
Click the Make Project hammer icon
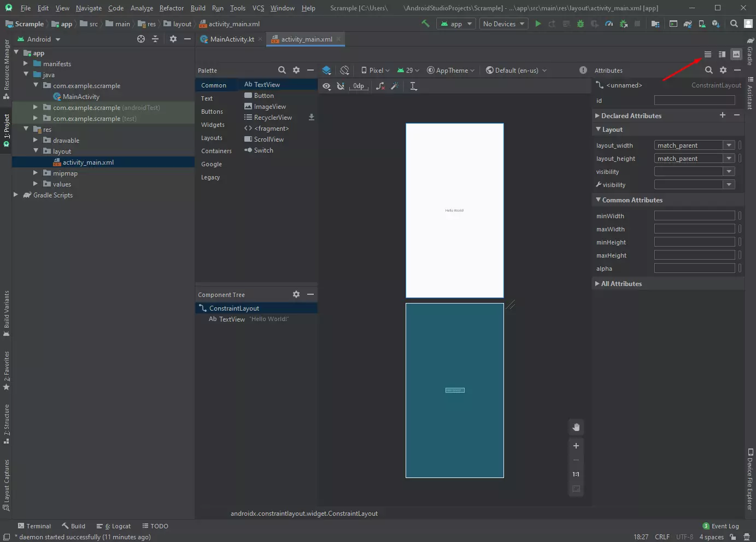[425, 24]
